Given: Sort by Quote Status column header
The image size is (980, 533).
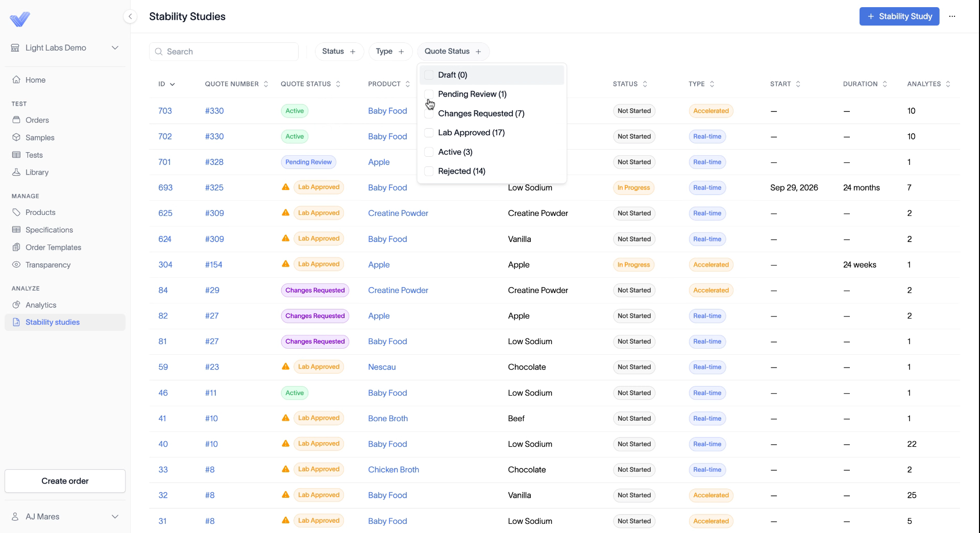Looking at the screenshot, I should (310, 84).
